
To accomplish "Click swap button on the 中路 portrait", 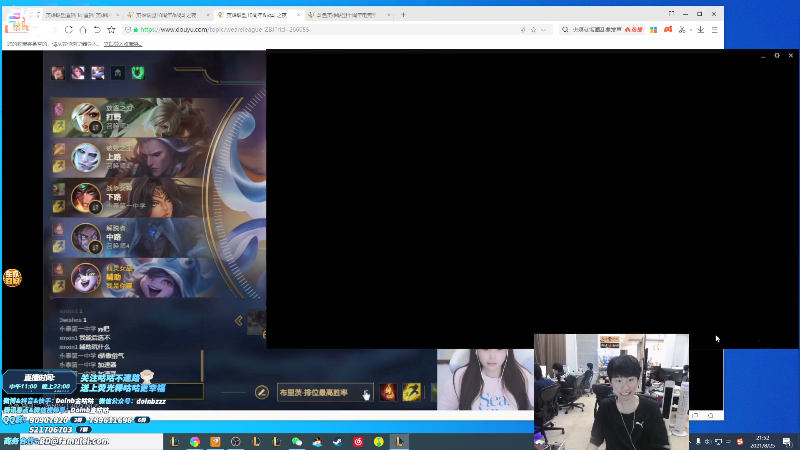I will pyautogui.click(x=95, y=247).
